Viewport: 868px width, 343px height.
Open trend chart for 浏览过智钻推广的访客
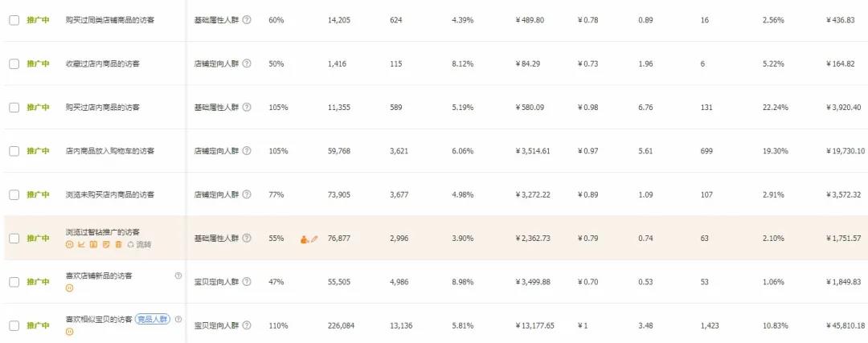tap(81, 244)
